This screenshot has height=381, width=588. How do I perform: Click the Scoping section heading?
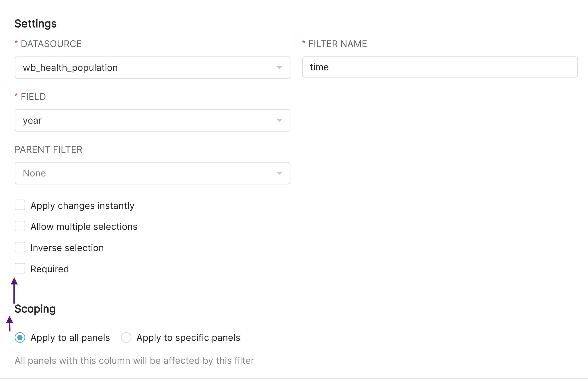35,309
